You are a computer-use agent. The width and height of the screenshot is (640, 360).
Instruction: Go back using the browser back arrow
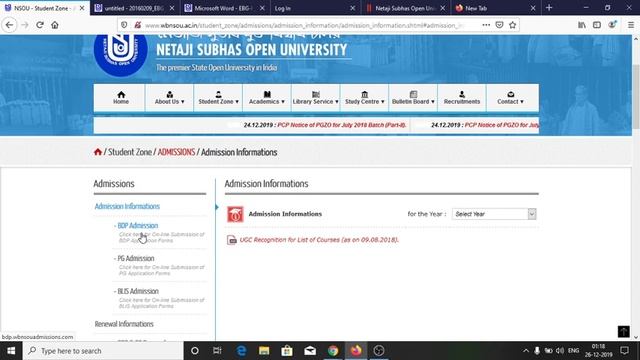pos(9,25)
